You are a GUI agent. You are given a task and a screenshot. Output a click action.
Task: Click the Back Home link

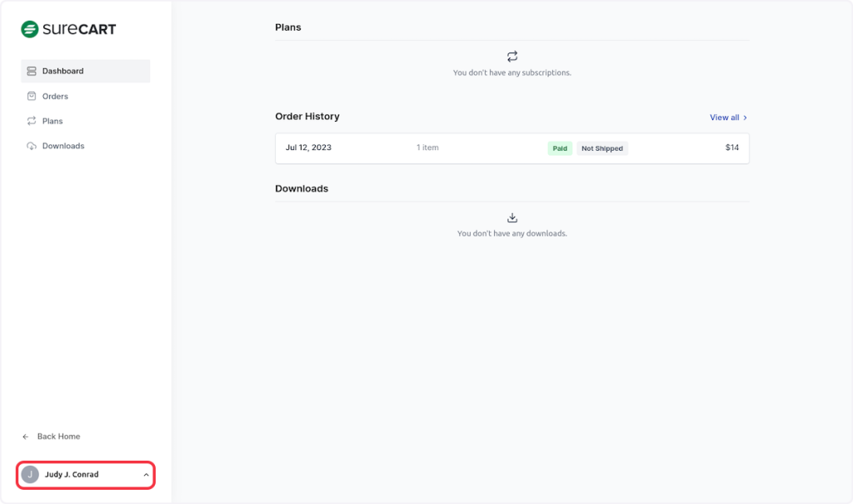(x=58, y=437)
